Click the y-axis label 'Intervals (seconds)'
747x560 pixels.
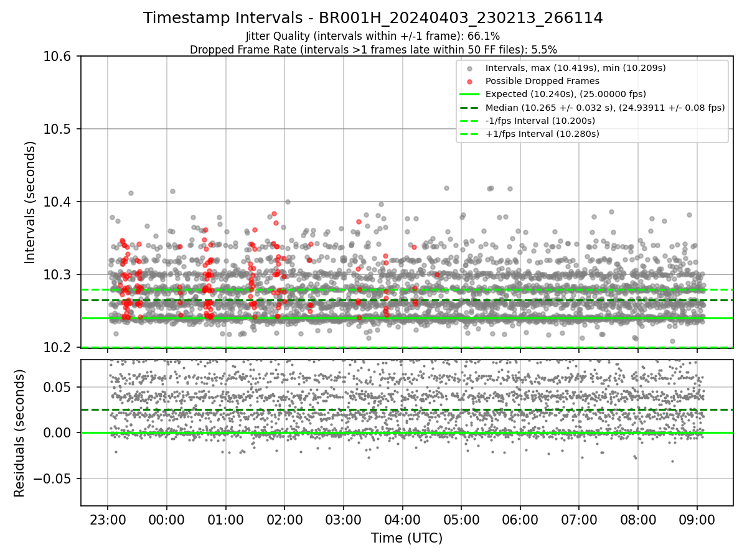point(31,202)
